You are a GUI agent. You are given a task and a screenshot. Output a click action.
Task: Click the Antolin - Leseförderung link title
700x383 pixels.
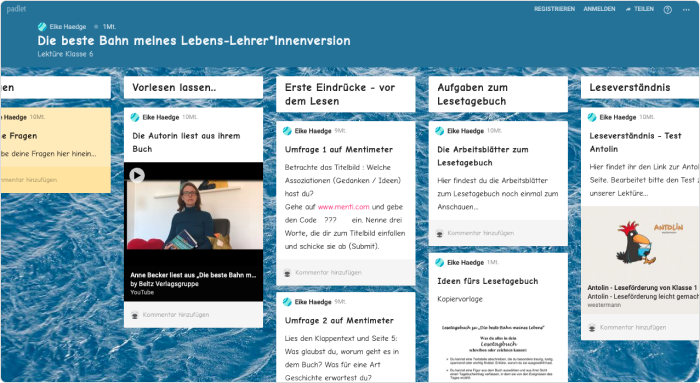pyautogui.click(x=643, y=287)
